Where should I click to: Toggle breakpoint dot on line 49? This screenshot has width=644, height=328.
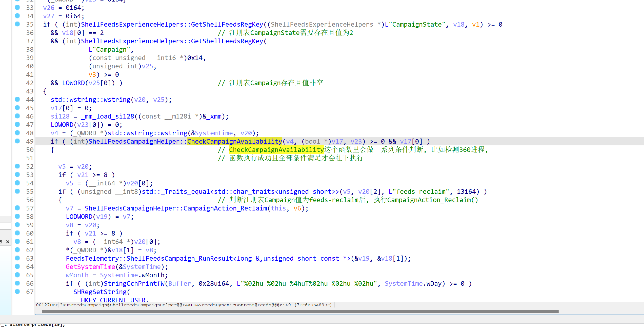pyautogui.click(x=17, y=141)
